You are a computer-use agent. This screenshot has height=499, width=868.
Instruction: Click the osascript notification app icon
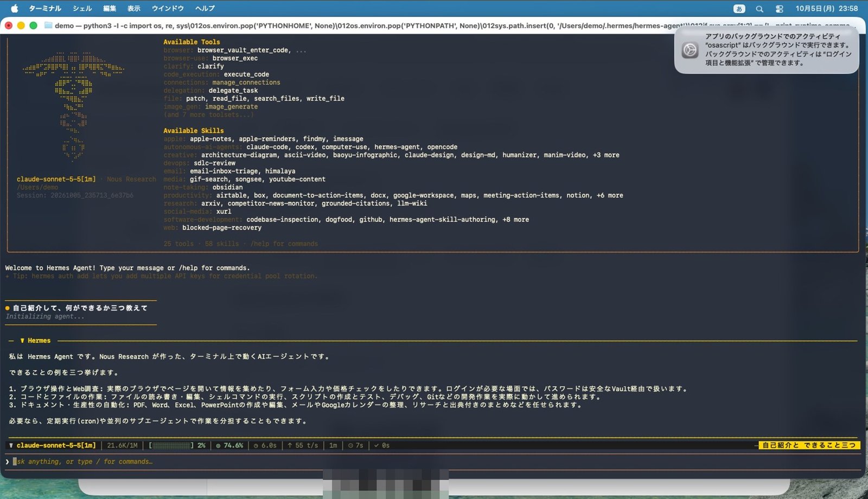[690, 50]
